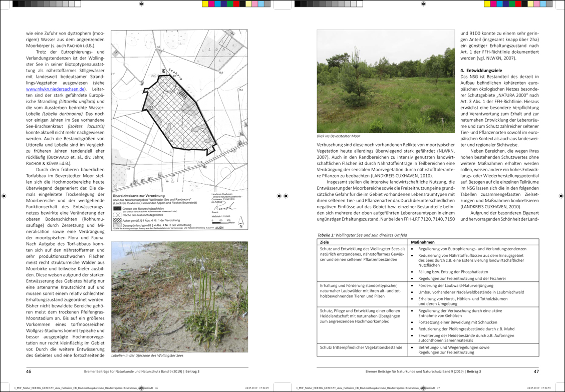Click the green swatch above page 47
The image size is (565, 392).
click(512, 4)
